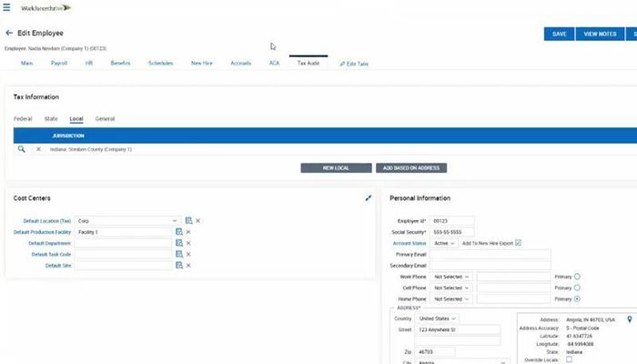Click in the Primary Email field
Viewport: 637px width, 364px height.
490,254
